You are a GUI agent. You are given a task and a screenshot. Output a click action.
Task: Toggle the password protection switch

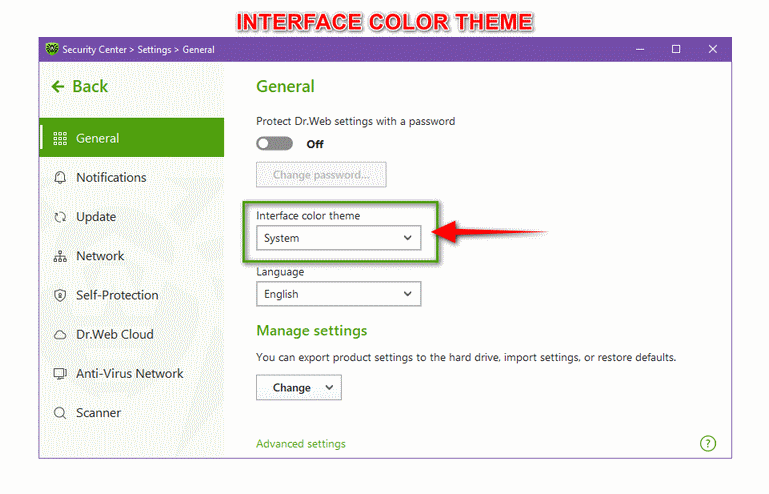[274, 144]
